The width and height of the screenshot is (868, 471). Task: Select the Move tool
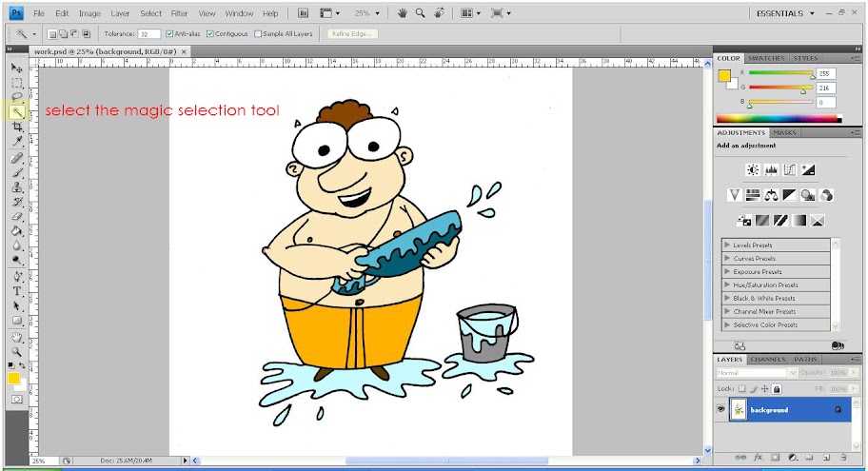coord(16,69)
